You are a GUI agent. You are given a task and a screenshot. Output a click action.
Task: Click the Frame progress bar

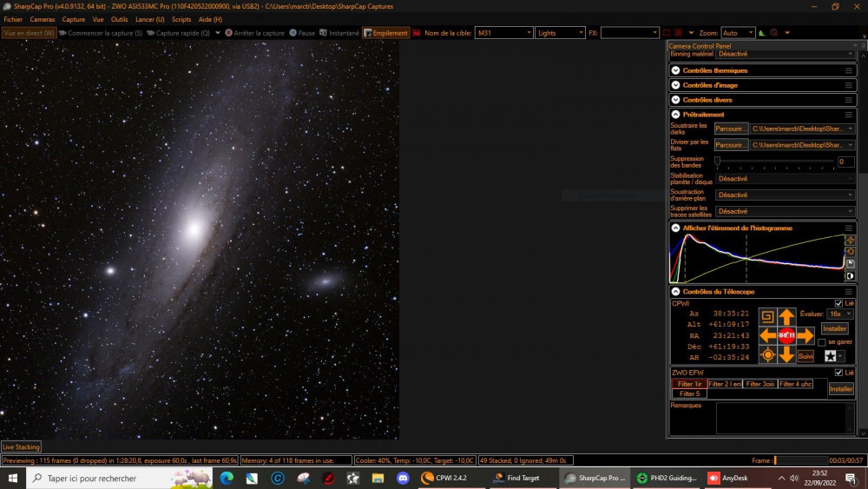click(800, 460)
